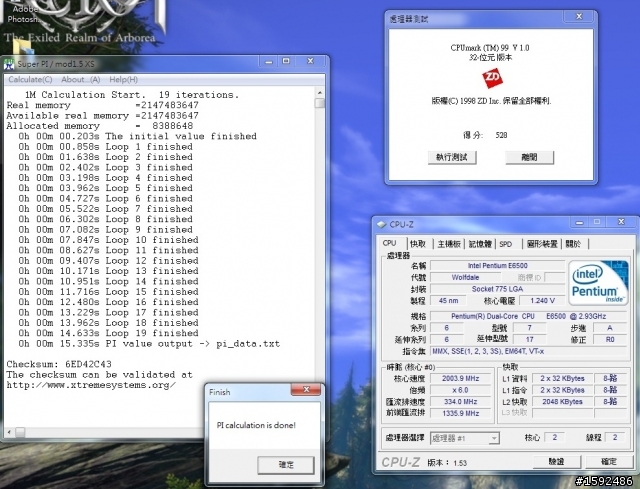
Task: Click the 2048 KBytes L2 cache field
Action: [x=562, y=402]
